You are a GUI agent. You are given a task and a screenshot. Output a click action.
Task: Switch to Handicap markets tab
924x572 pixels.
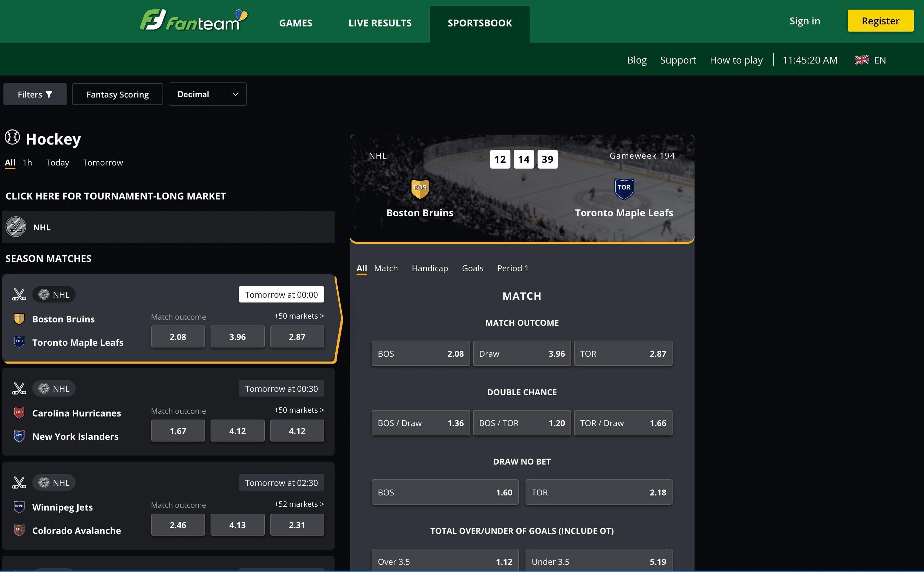[430, 268]
